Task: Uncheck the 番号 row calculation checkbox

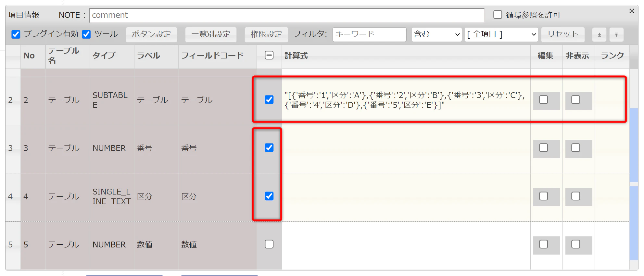Action: pos(269,148)
